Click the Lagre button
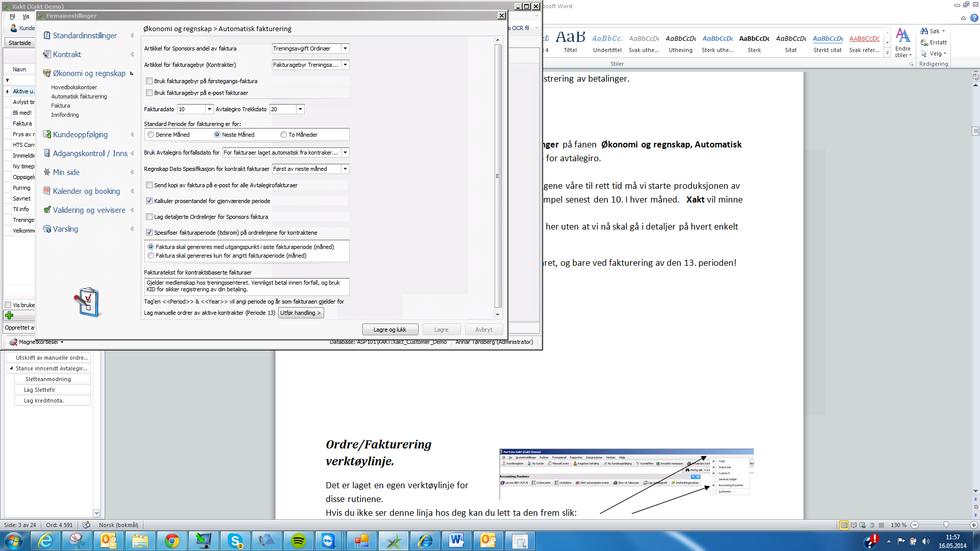Screen dimensions: 980x551 [x=441, y=330]
